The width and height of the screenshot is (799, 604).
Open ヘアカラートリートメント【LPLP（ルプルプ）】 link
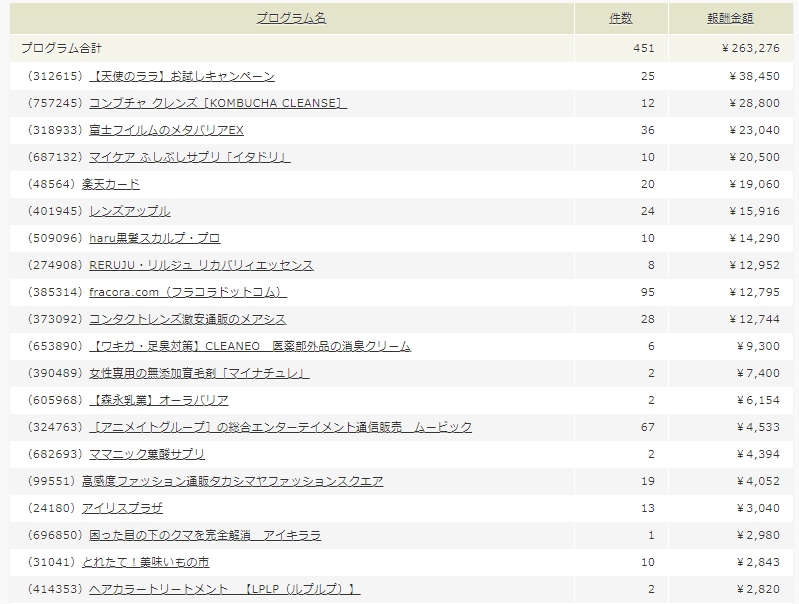(x=225, y=590)
